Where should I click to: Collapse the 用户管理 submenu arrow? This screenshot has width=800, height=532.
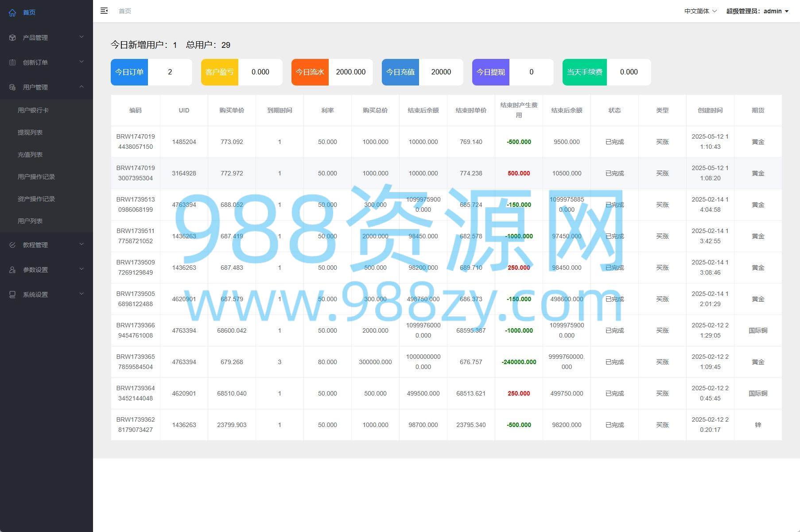pyautogui.click(x=82, y=87)
